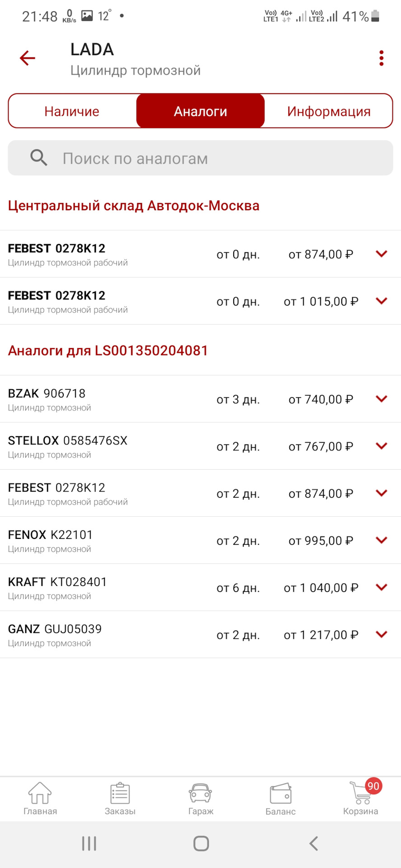Screen dimensions: 401x868
Task: Switch to the Информация tab
Action: pyautogui.click(x=329, y=111)
